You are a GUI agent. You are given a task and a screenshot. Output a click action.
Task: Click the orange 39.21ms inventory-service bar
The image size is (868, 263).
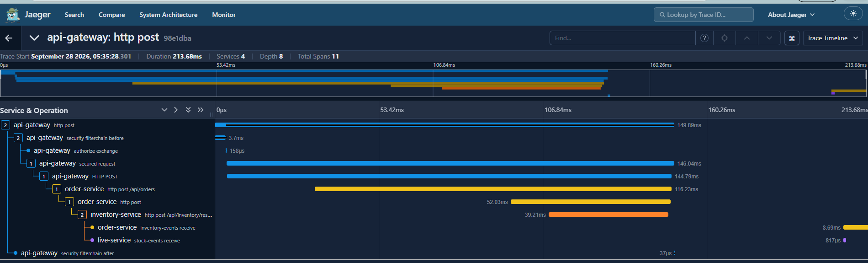point(609,215)
